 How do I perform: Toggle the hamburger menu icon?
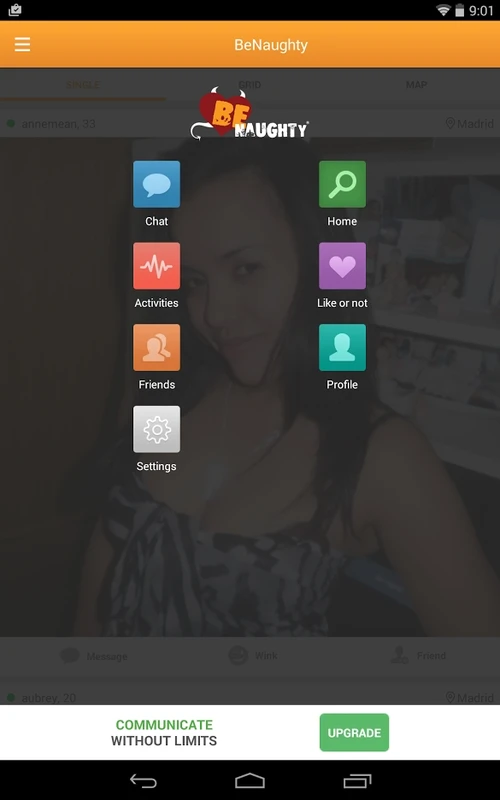(22, 45)
